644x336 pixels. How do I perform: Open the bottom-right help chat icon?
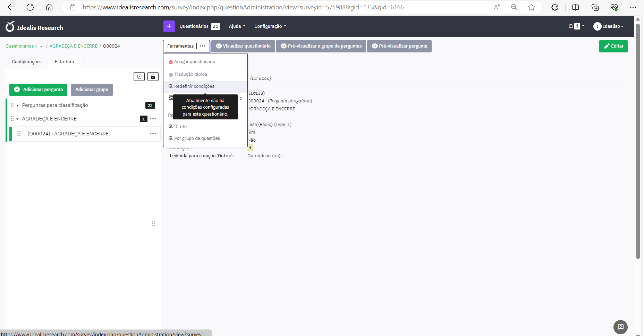pos(620,327)
